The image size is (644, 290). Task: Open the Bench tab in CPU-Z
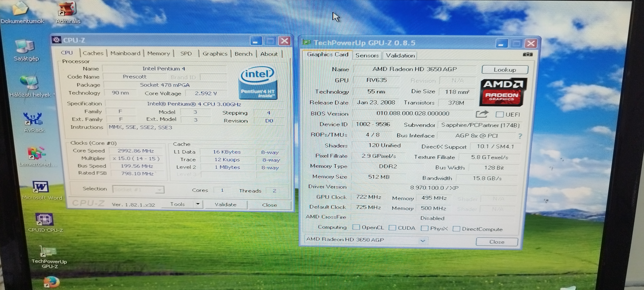pos(243,54)
